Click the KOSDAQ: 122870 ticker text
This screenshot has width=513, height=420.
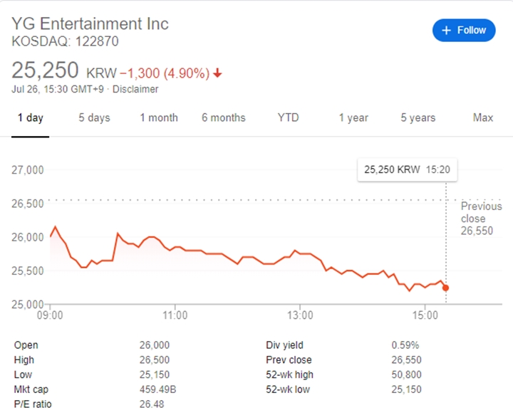pos(65,41)
